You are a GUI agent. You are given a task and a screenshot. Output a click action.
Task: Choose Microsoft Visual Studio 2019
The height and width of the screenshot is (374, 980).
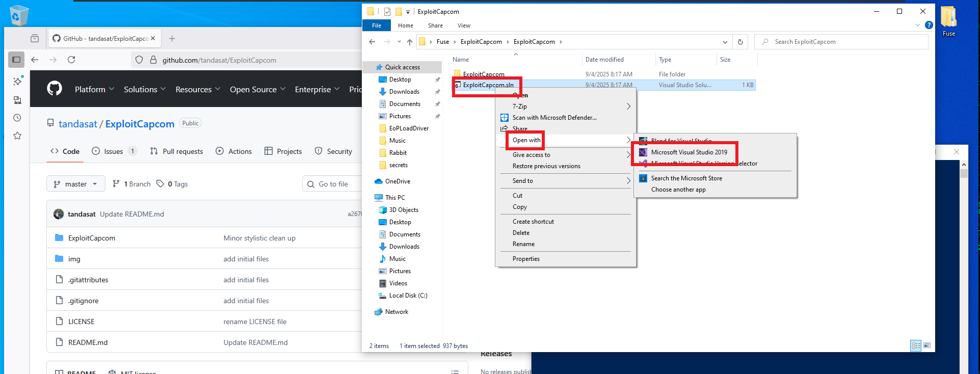tap(689, 152)
